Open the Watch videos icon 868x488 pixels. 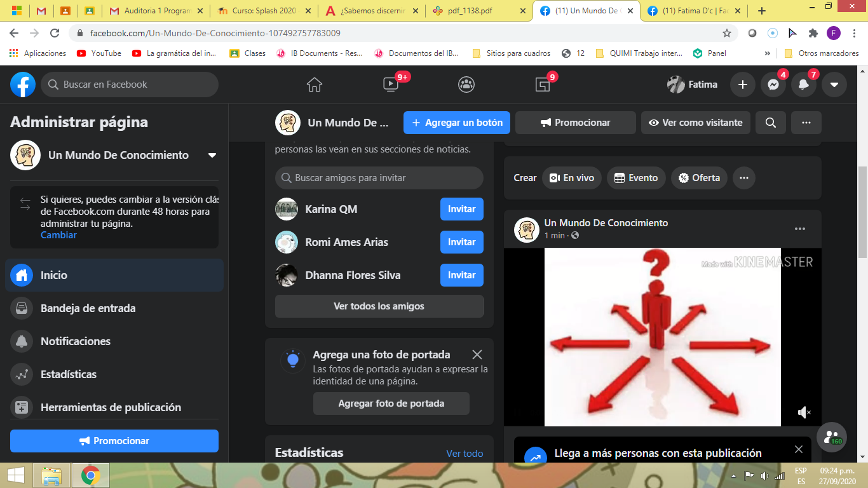pos(391,85)
